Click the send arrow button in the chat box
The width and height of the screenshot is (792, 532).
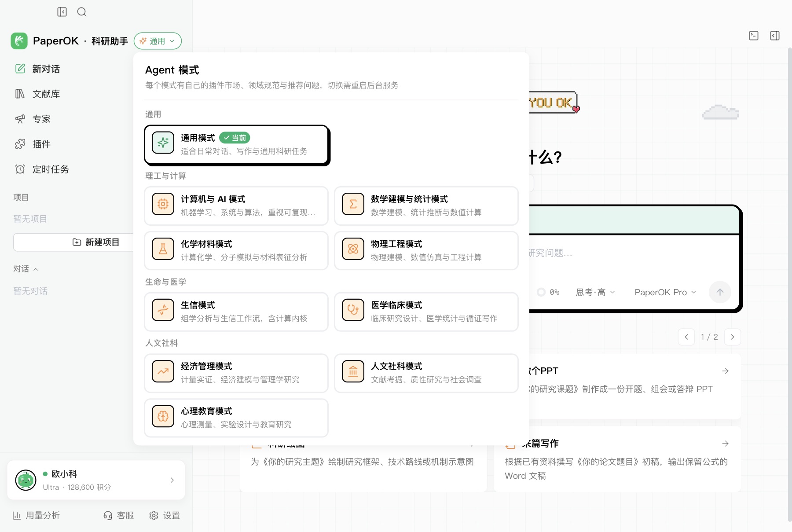click(720, 292)
